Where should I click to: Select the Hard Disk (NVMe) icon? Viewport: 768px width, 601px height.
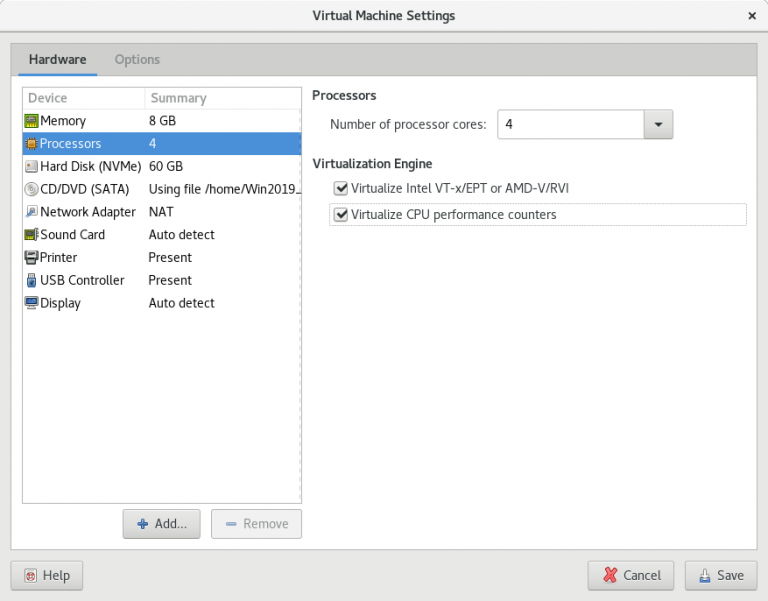pos(31,167)
